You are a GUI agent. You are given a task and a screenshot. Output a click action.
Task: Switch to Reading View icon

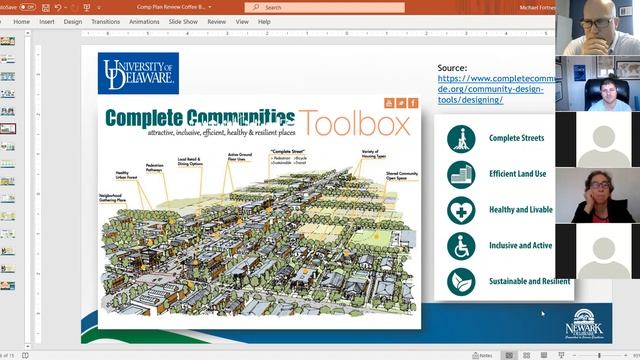(x=544, y=356)
